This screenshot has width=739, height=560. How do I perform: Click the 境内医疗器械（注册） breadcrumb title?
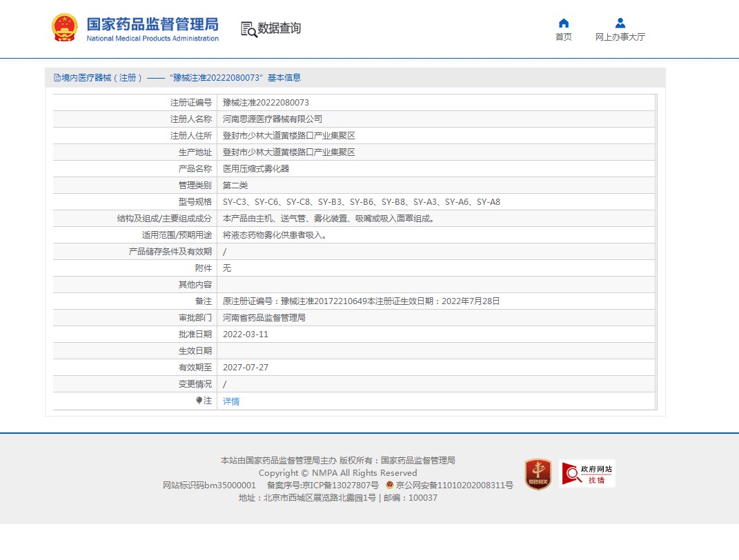102,78
